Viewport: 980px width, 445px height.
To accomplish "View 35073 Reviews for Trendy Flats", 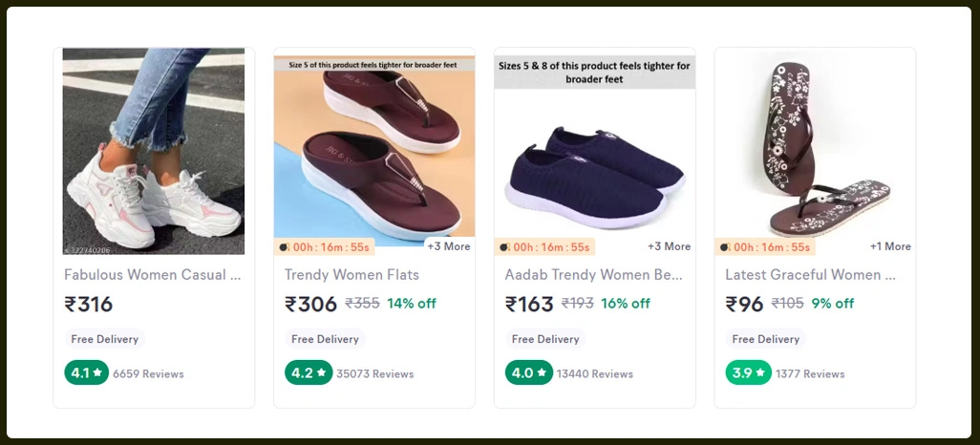I will 374,374.
